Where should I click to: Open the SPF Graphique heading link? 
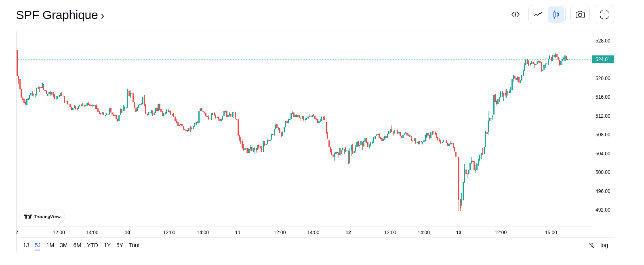click(60, 15)
